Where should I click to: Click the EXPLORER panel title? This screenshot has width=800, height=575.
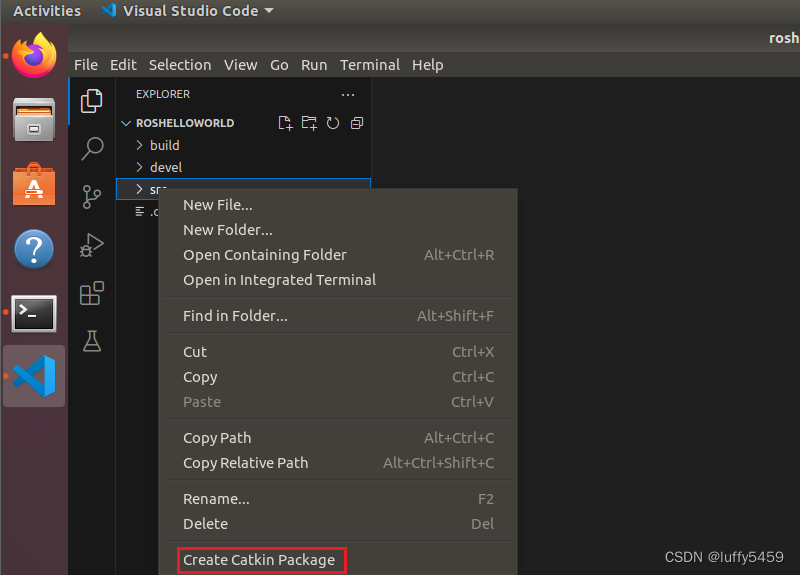coord(163,94)
